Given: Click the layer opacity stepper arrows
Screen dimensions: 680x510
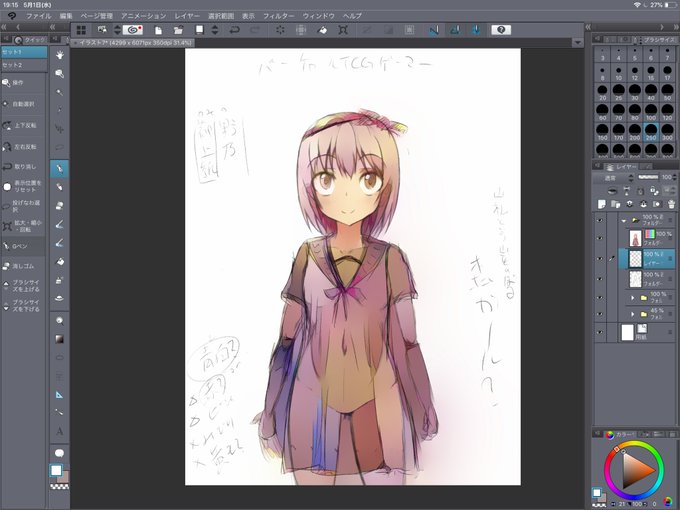Looking at the screenshot, I should 675,177.
